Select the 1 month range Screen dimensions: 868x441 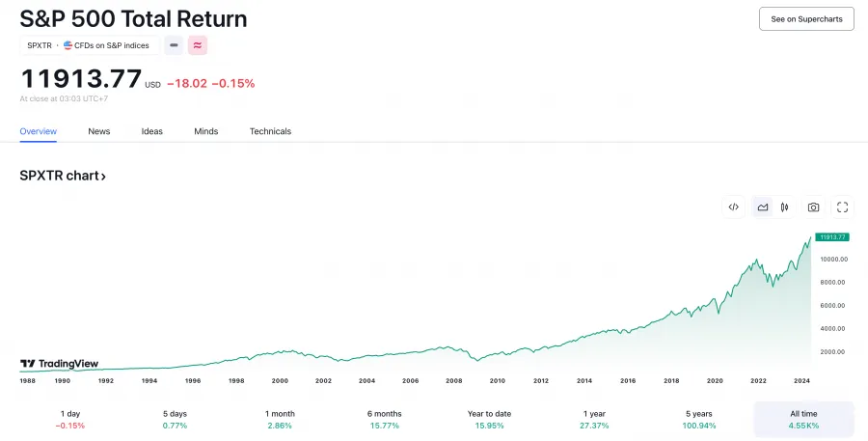pos(280,420)
